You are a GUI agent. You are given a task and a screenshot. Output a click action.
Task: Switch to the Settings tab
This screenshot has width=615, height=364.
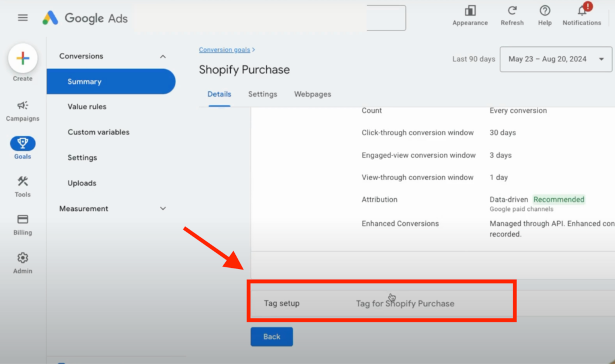tap(262, 94)
